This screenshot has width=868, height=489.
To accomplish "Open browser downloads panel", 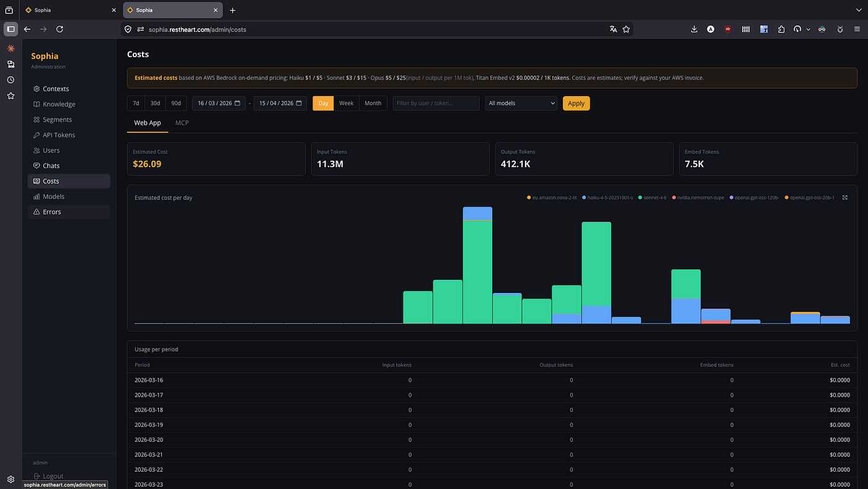I will pyautogui.click(x=694, y=29).
